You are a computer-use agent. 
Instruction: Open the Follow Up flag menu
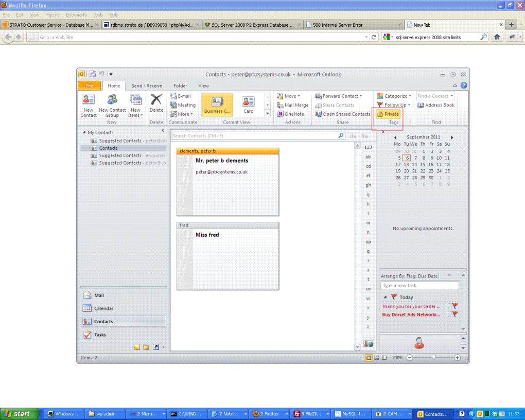394,105
